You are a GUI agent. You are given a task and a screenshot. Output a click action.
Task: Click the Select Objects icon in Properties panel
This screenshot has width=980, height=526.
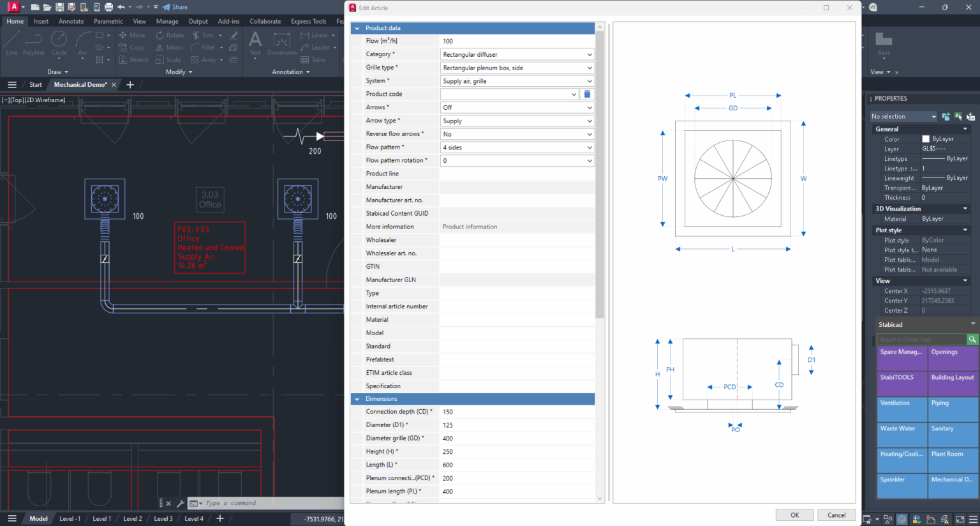pos(958,116)
